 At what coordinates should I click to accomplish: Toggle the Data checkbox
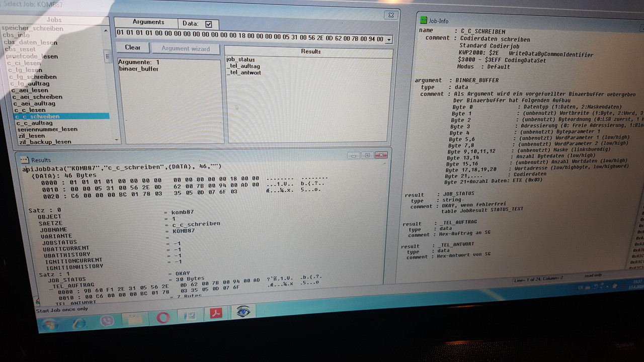click(x=209, y=24)
